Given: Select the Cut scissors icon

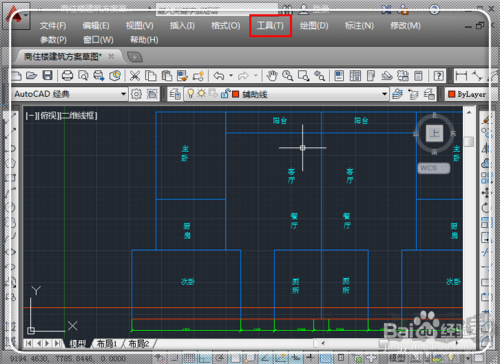Looking at the screenshot, I should point(135,76).
